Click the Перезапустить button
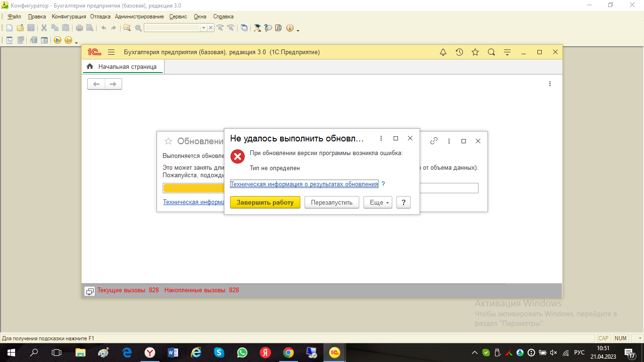The image size is (644, 362). (332, 202)
